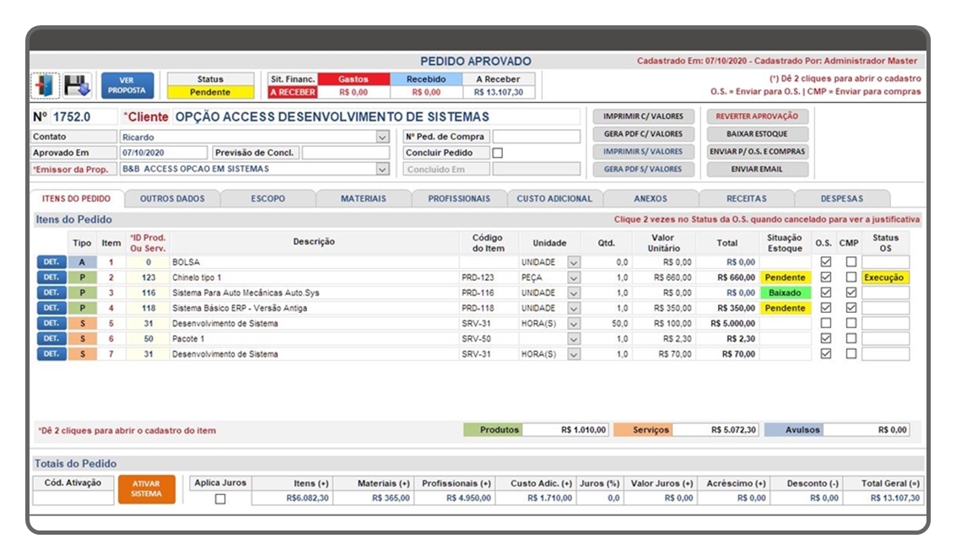Click the VER PROPOSTA button
Screen dimensions: 956x560
[x=127, y=85]
